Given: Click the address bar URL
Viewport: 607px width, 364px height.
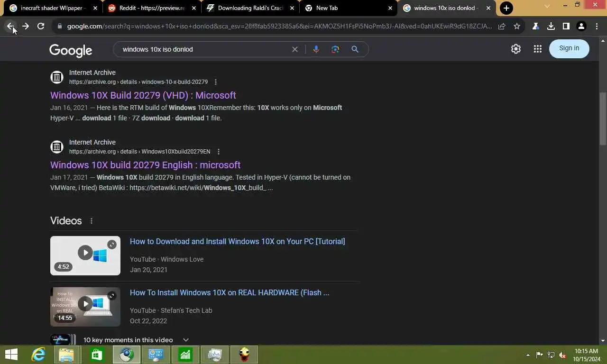Looking at the screenshot, I should pos(279,27).
